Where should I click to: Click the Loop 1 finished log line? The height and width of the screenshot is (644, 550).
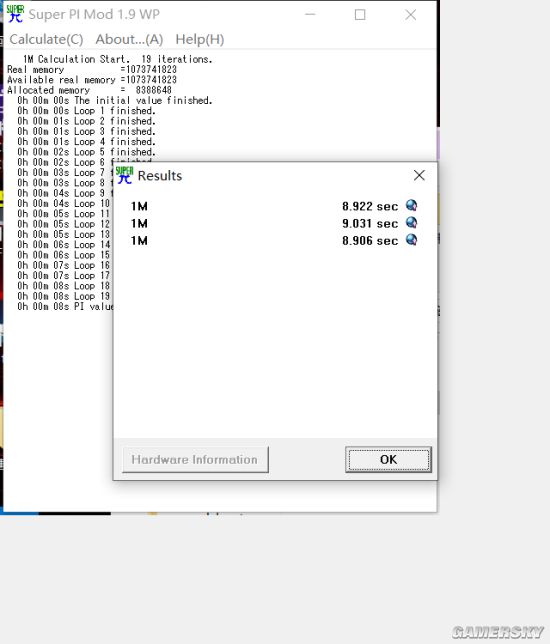[86, 111]
